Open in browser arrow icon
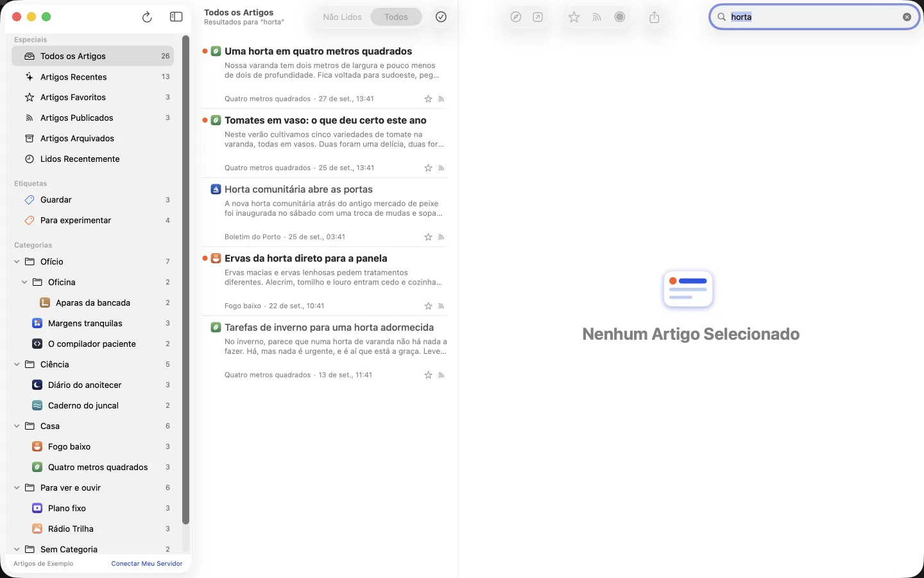The image size is (924, 578). point(538,17)
